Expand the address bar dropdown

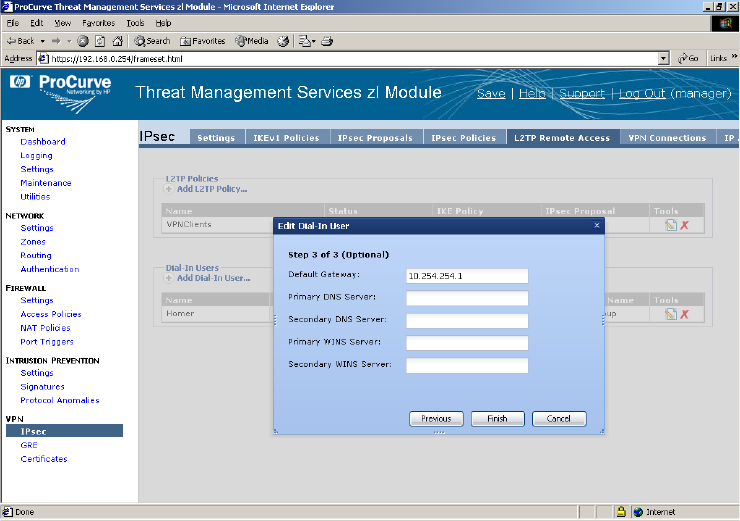[664, 59]
